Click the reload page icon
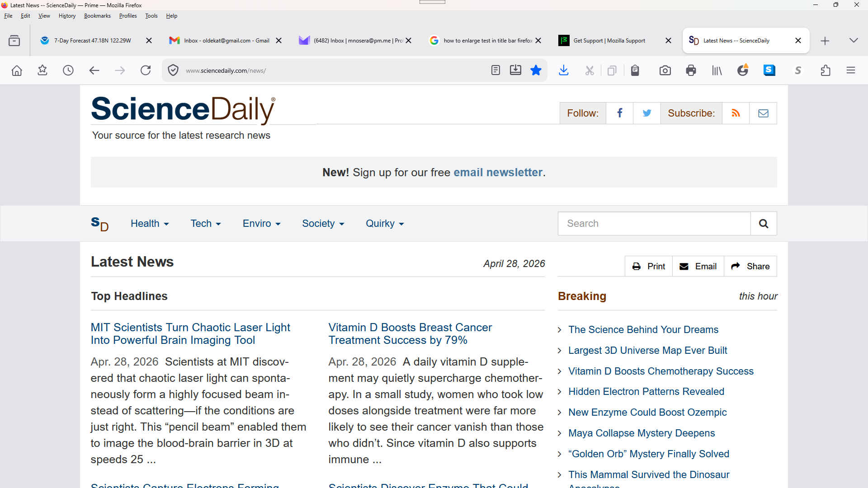This screenshot has height=488, width=868. (146, 70)
